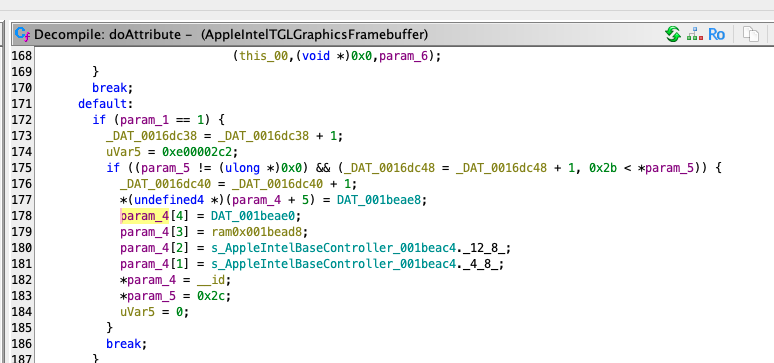The width and height of the screenshot is (774, 363).
Task: Click the copy to clipboard icon
Action: (x=751, y=35)
